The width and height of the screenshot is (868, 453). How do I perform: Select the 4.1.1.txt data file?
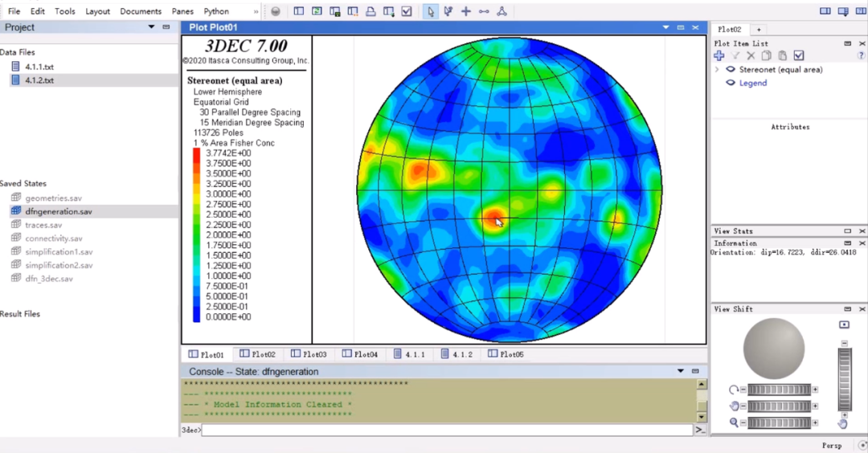39,67
